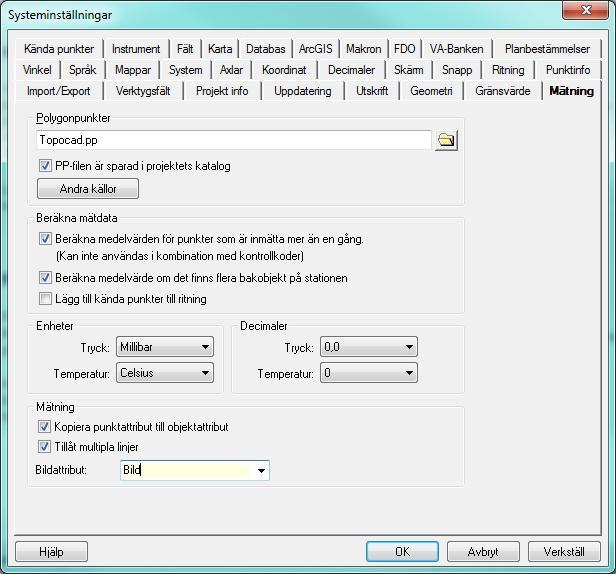616x574 pixels.
Task: Open the Gränsvärde tab
Action: coord(502,91)
